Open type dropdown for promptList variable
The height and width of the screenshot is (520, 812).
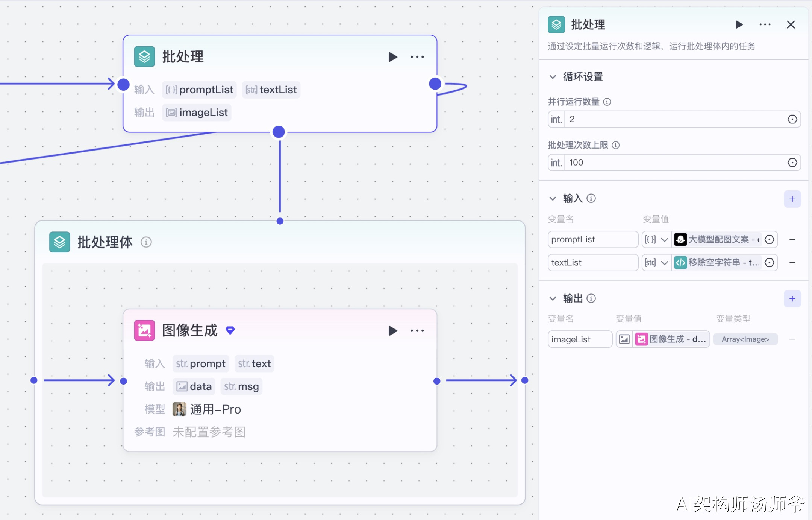(x=656, y=239)
